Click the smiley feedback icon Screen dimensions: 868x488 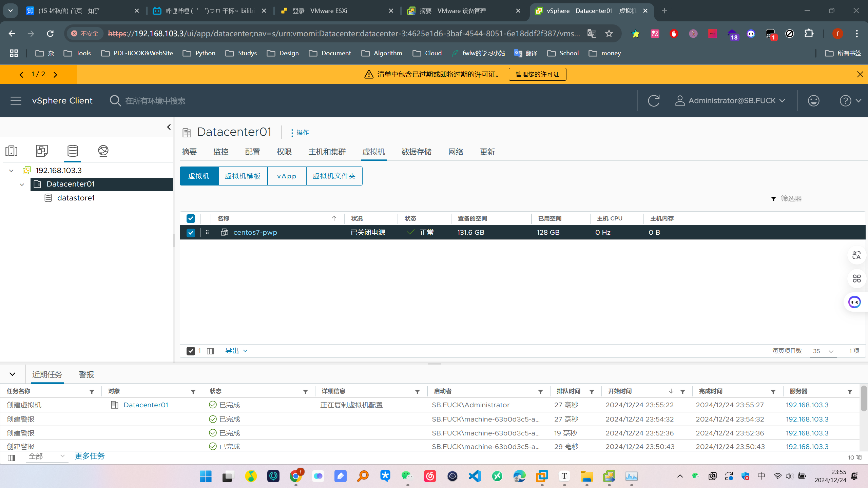[x=813, y=101]
